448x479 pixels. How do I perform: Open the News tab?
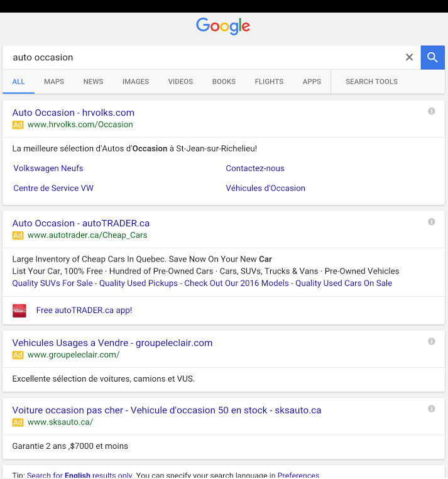point(93,82)
